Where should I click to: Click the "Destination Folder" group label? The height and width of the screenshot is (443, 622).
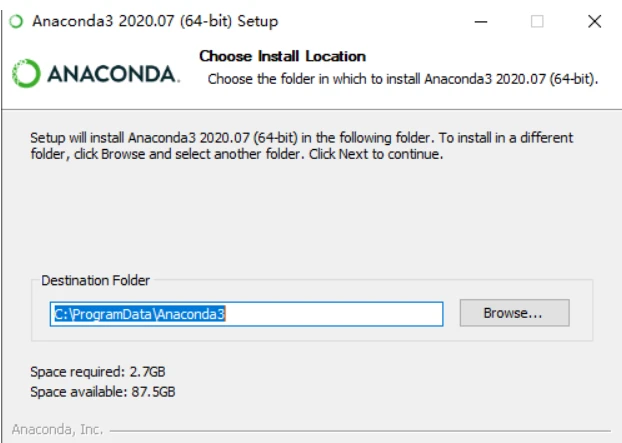pyautogui.click(x=96, y=281)
